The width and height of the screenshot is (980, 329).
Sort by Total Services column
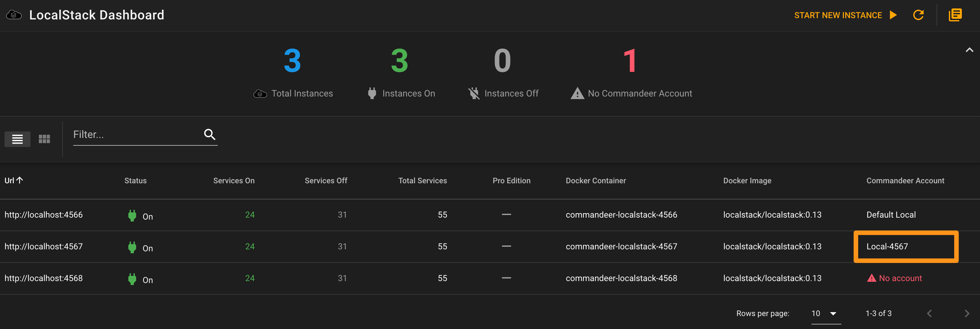[422, 181]
